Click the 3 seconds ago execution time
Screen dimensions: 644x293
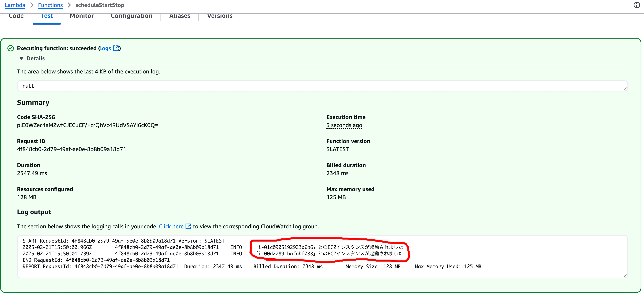[x=344, y=125]
